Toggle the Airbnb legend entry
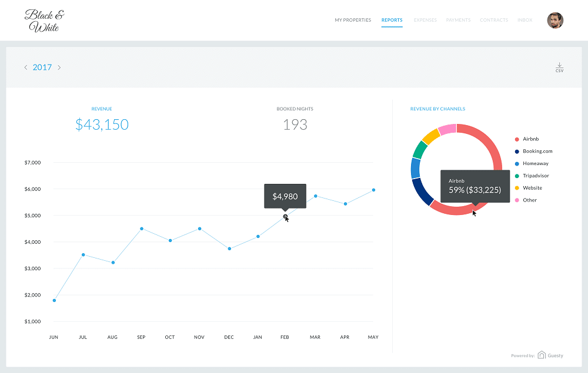This screenshot has width=588, height=373. [x=530, y=139]
